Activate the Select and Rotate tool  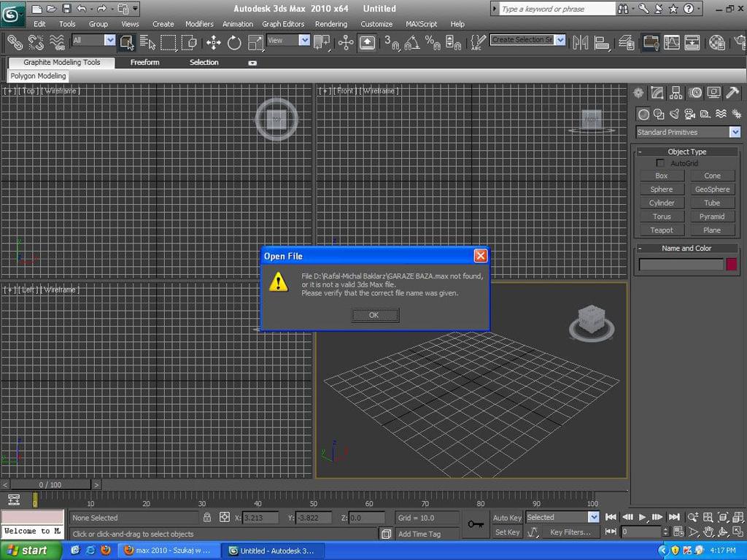234,43
